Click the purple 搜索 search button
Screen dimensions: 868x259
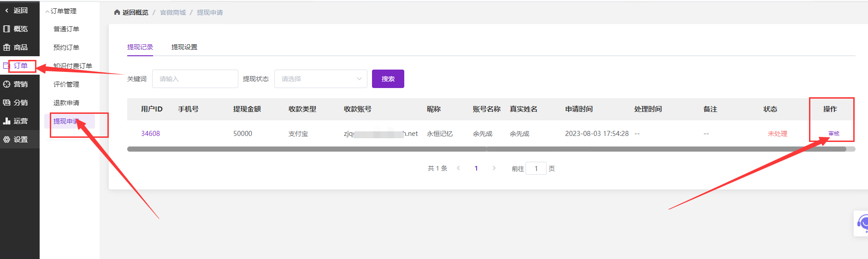click(x=388, y=79)
